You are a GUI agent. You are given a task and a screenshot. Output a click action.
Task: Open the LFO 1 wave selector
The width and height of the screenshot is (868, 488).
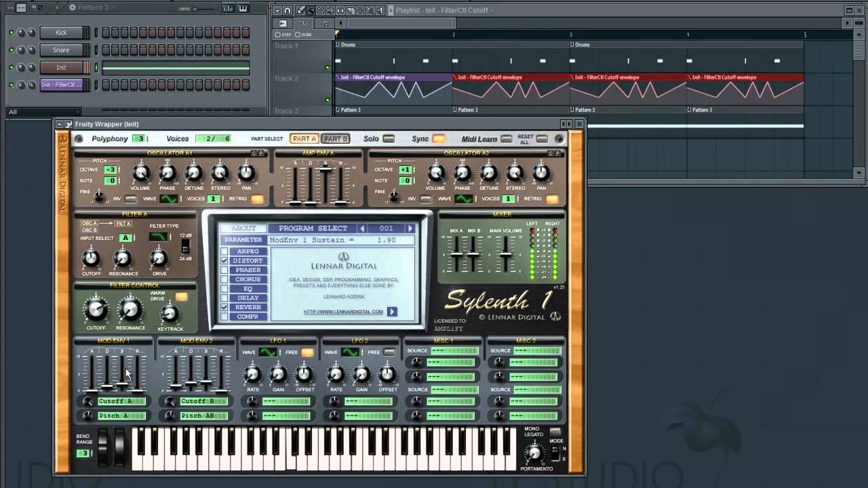click(268, 352)
